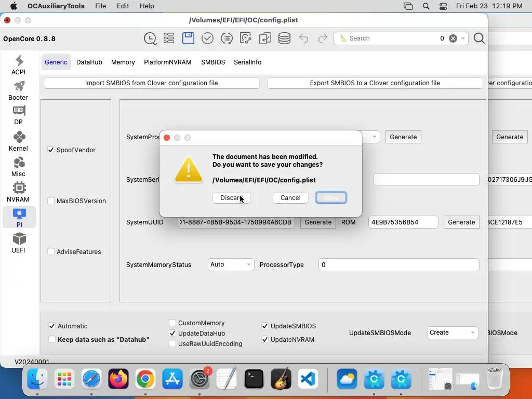The image size is (532, 399).
Task: Click Discard in the save dialog
Action: click(x=231, y=198)
